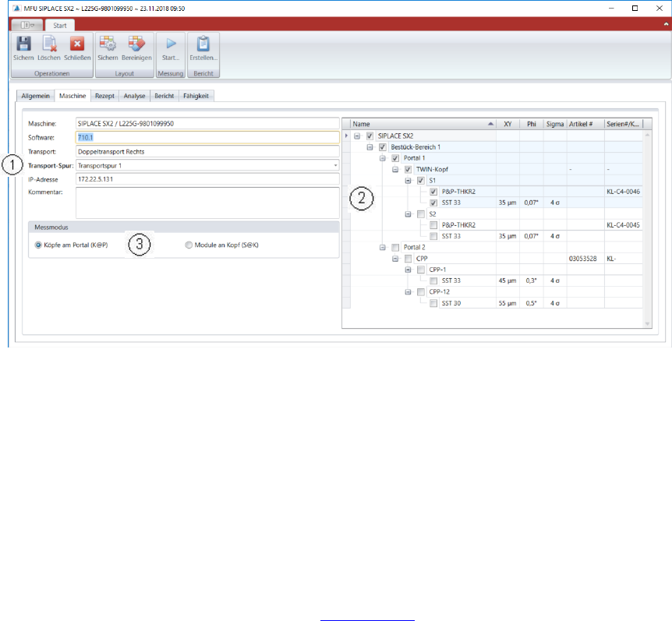Open the Bericht tab
This screenshot has width=672, height=621.
164,96
